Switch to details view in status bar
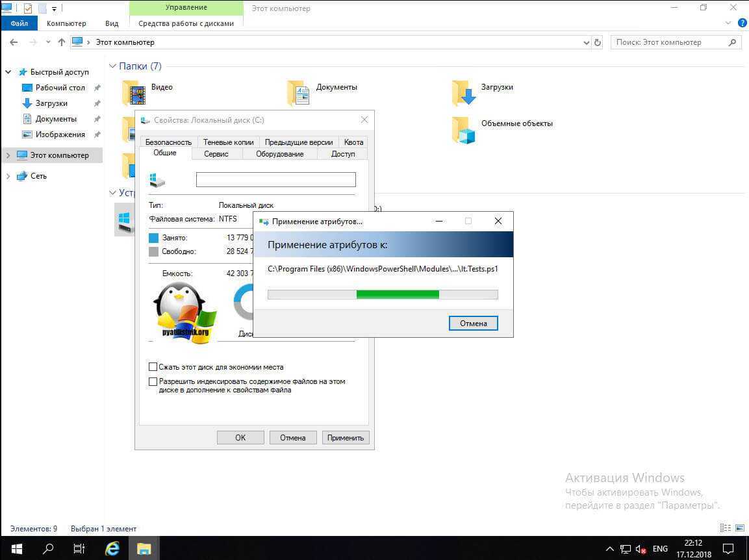 pos(725,528)
